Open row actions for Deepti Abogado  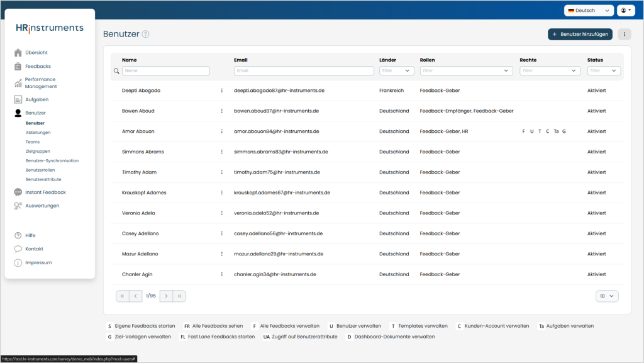(x=222, y=91)
